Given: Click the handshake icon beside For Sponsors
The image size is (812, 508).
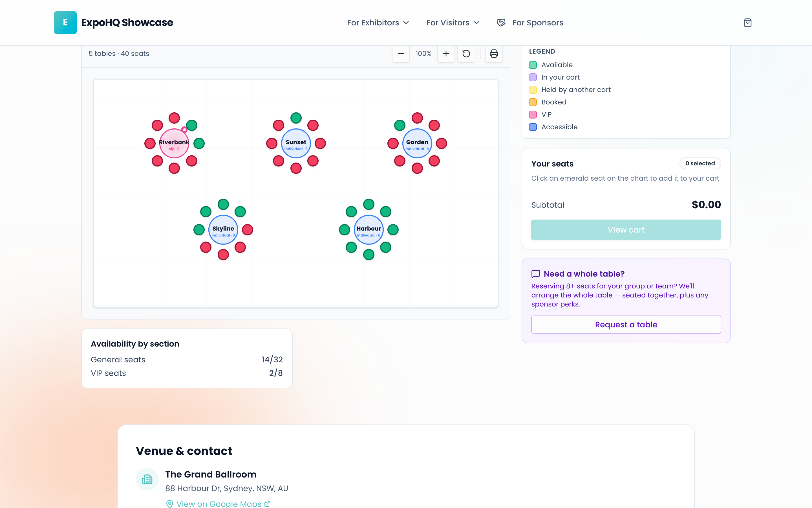Looking at the screenshot, I should tap(501, 23).
